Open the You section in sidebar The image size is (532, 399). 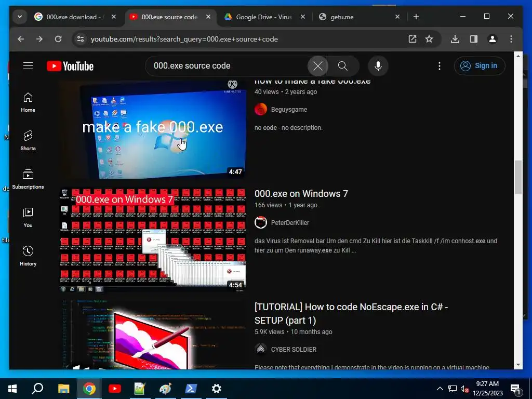(x=28, y=218)
